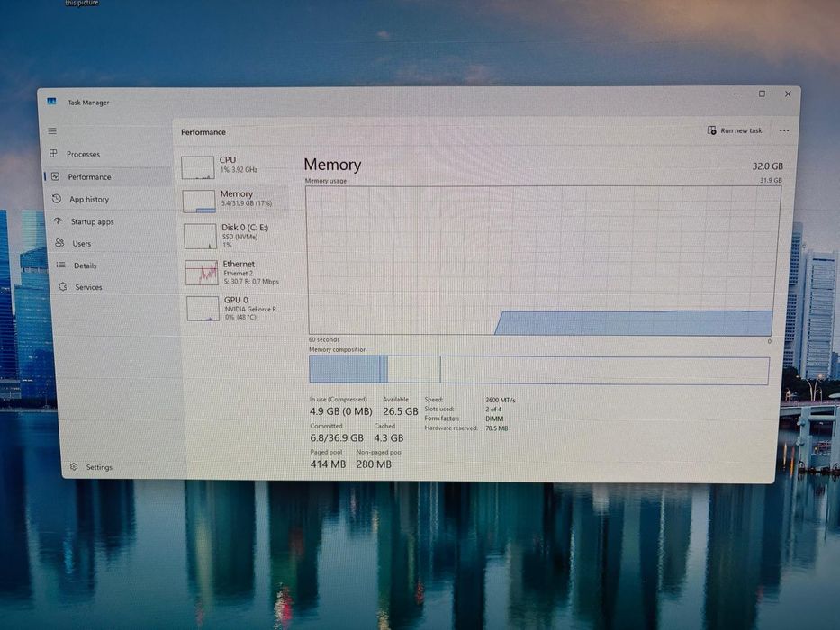Click the Paged pool 414 MB value

click(x=328, y=463)
